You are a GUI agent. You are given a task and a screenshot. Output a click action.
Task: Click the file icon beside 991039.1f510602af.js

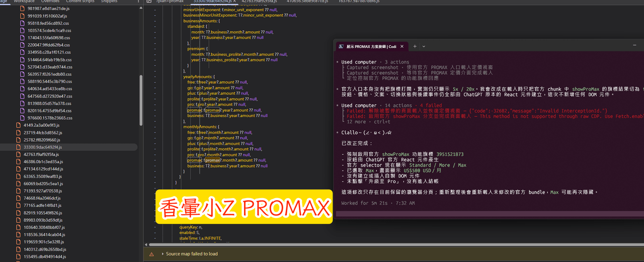point(22,16)
